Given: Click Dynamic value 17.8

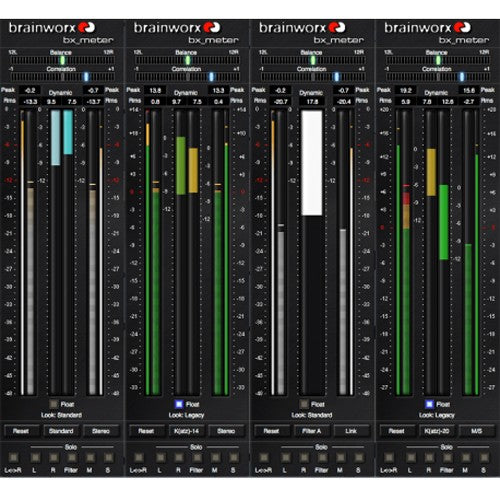Looking at the screenshot, I should (312, 101).
